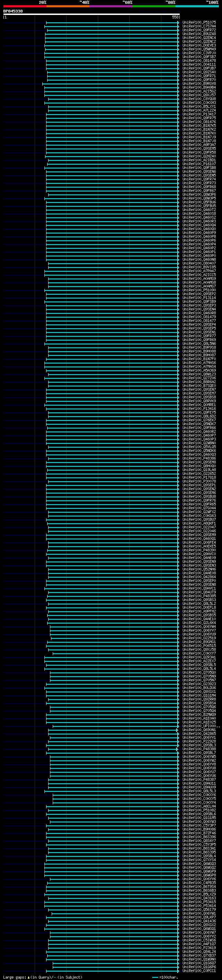Open hit UniRef100_P13416
The image size is (222, 980).
[x=199, y=408]
